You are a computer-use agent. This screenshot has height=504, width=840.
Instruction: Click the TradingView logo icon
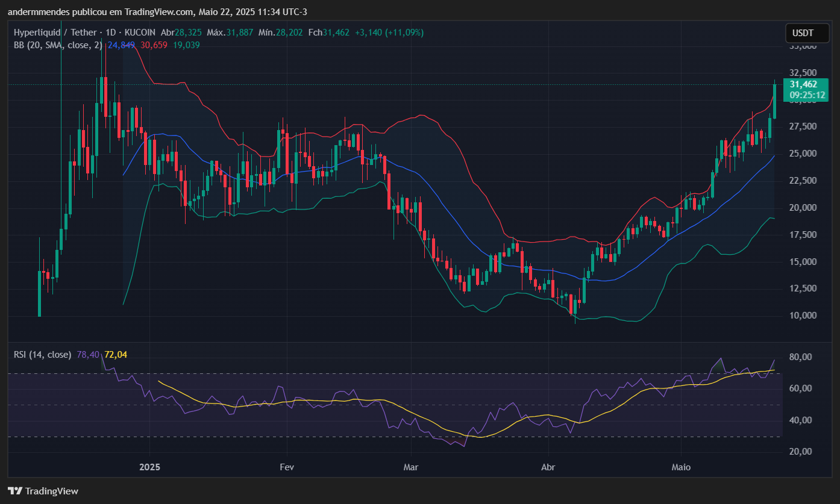[x=15, y=491]
